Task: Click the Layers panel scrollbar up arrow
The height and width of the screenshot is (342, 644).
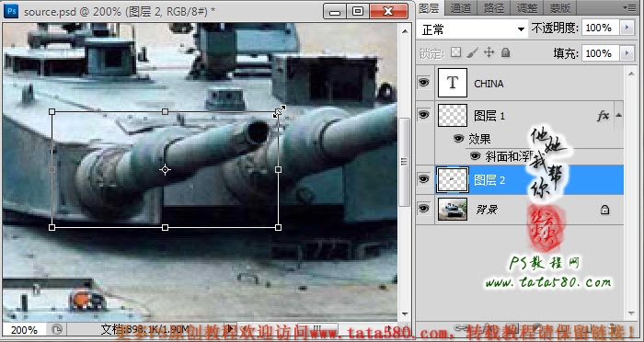Action: coord(631,74)
